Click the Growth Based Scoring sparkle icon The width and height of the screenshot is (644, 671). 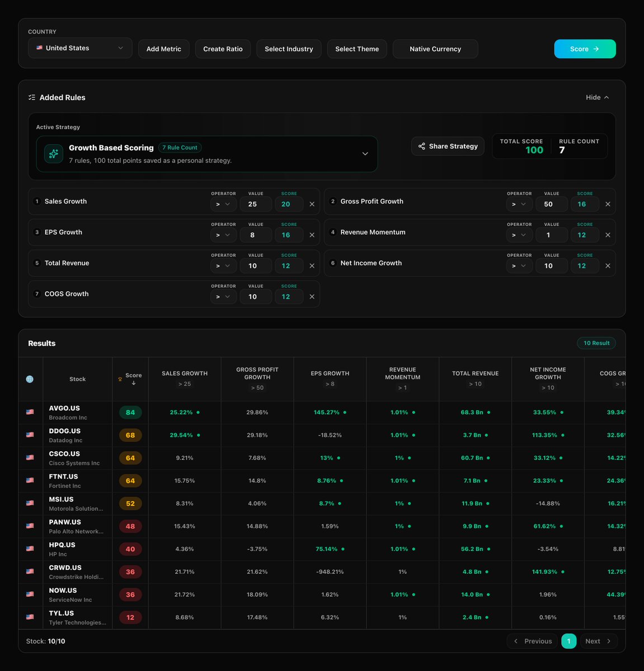click(x=54, y=154)
